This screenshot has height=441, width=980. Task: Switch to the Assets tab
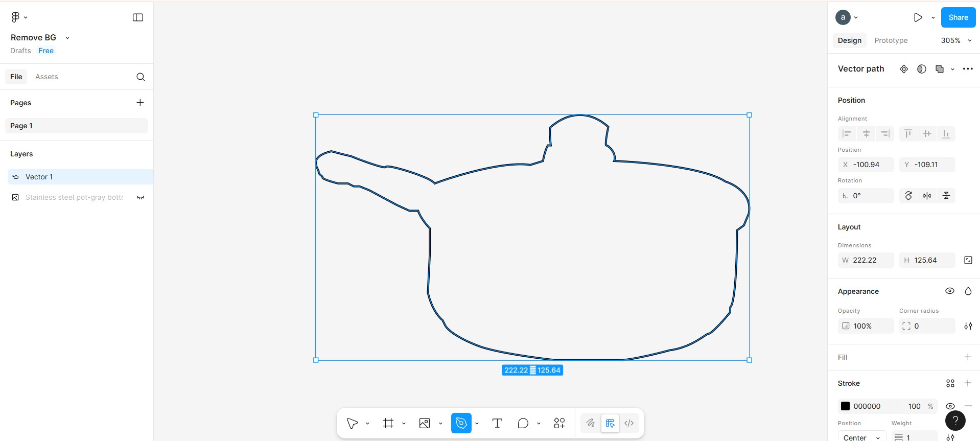coord(46,77)
